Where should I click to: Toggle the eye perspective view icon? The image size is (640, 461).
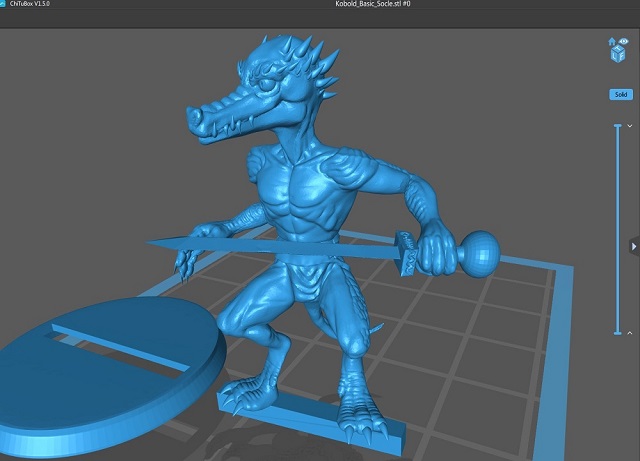pyautogui.click(x=624, y=41)
